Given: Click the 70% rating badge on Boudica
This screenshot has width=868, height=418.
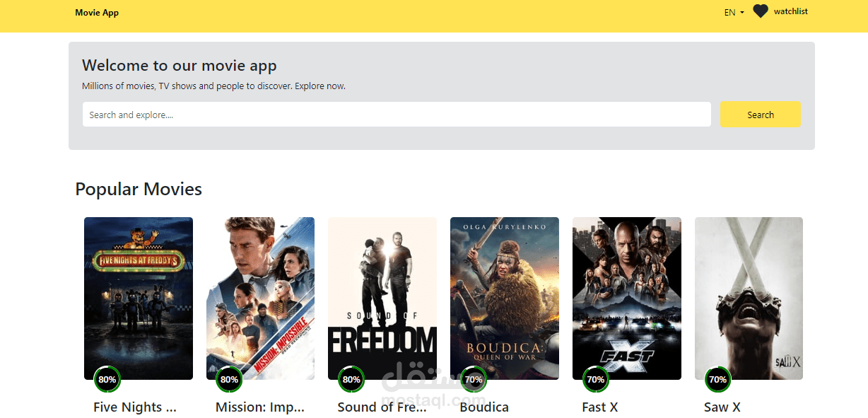Looking at the screenshot, I should (x=474, y=380).
